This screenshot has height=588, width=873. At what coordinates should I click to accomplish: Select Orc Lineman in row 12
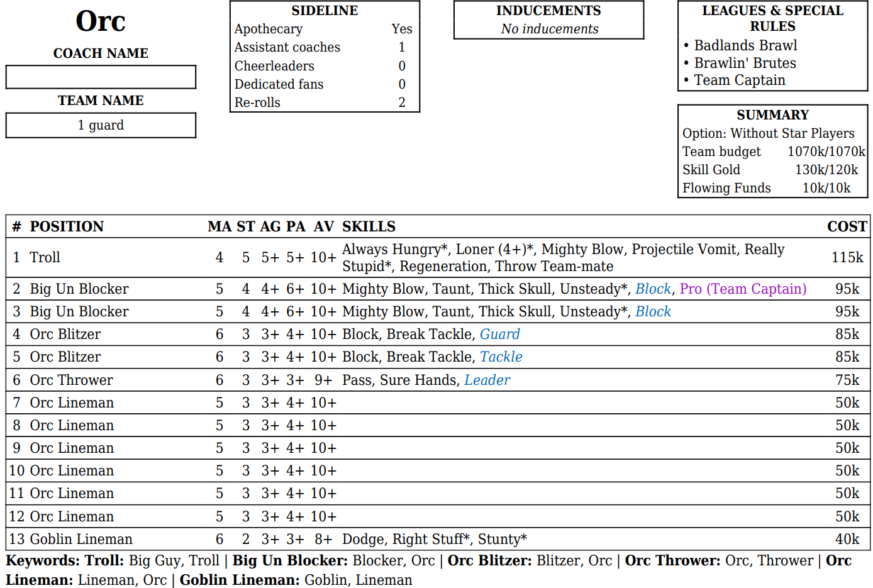(x=72, y=516)
